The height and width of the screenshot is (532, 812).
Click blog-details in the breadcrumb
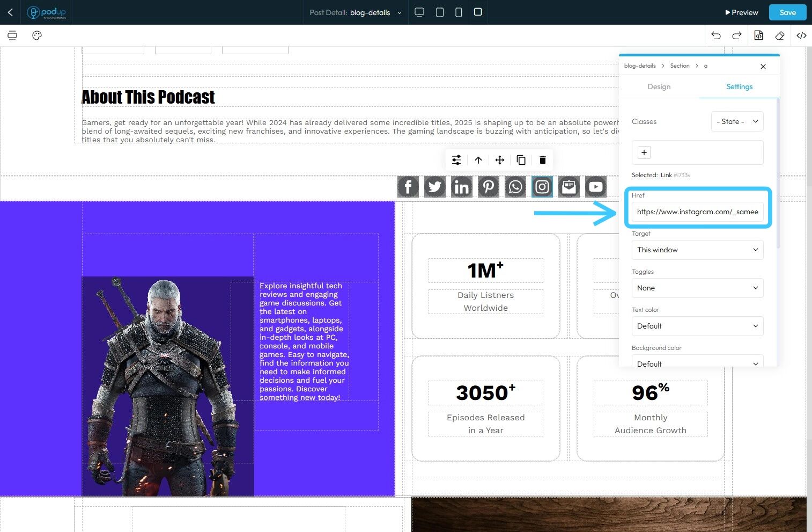pos(640,65)
